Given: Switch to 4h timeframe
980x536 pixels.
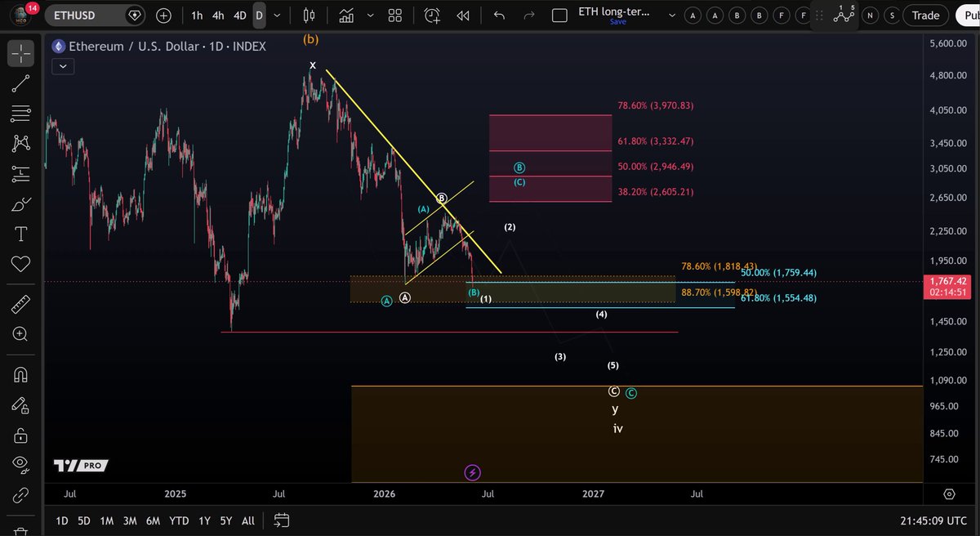Looking at the screenshot, I should pos(218,15).
